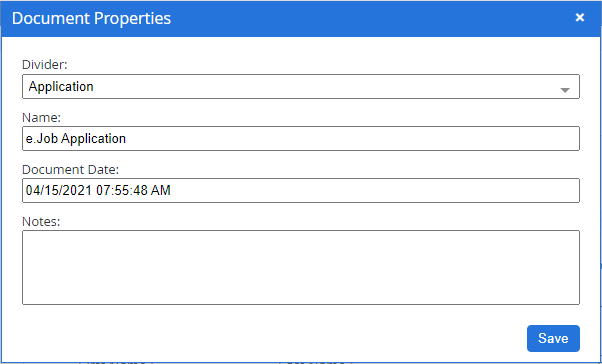Click the Name: field label

[41, 117]
